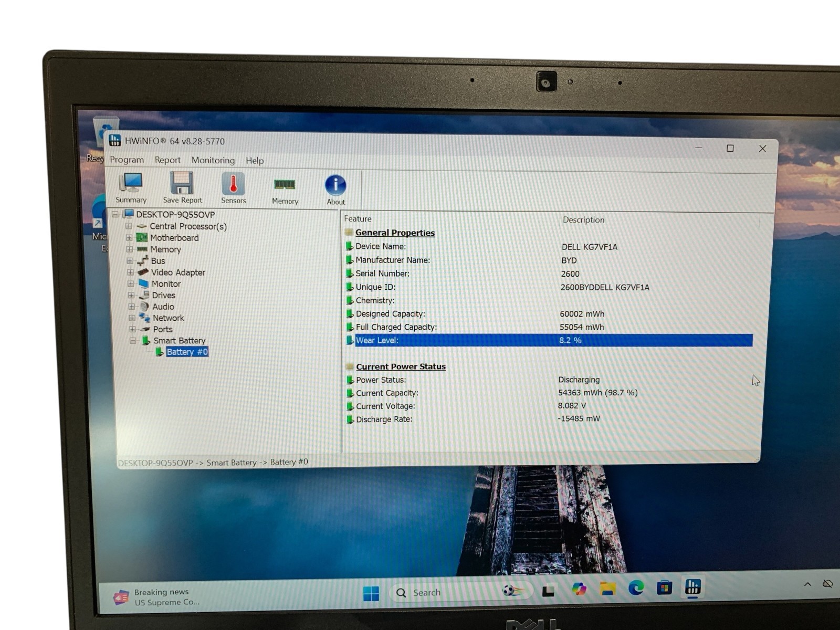840x630 pixels.
Task: Select Video Adapter in the tree
Action: click(x=178, y=272)
